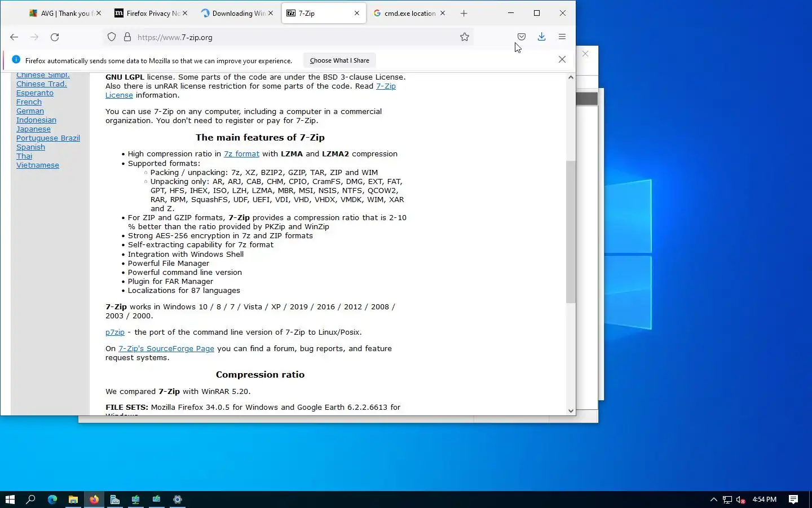812x508 pixels.
Task: Click page scrollbar down arrow
Action: click(x=571, y=411)
